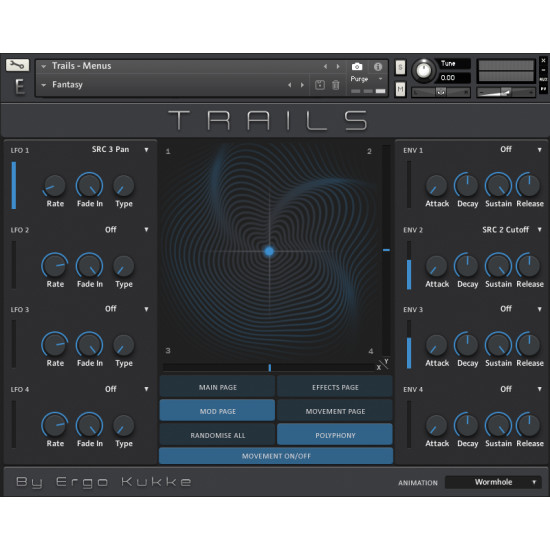Toggle the Solo S button
Viewport: 550px width, 550px height.
coord(400,67)
